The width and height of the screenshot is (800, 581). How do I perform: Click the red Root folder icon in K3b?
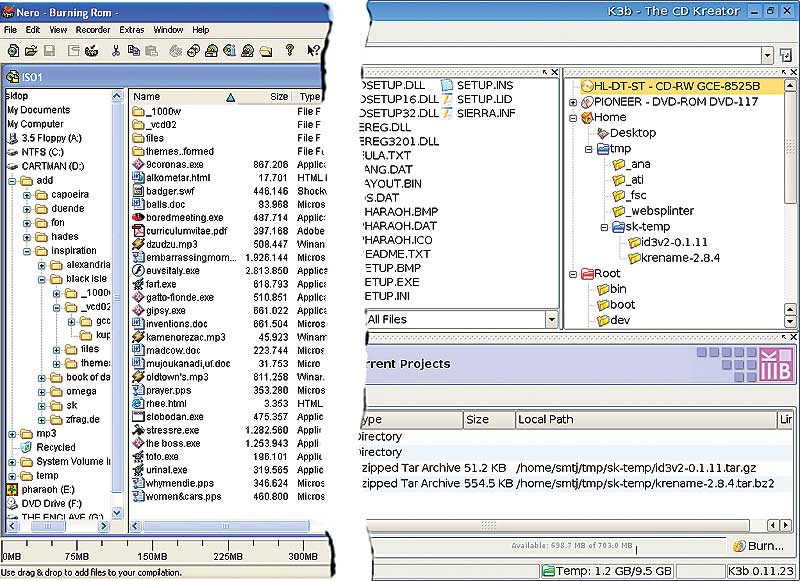coord(587,274)
